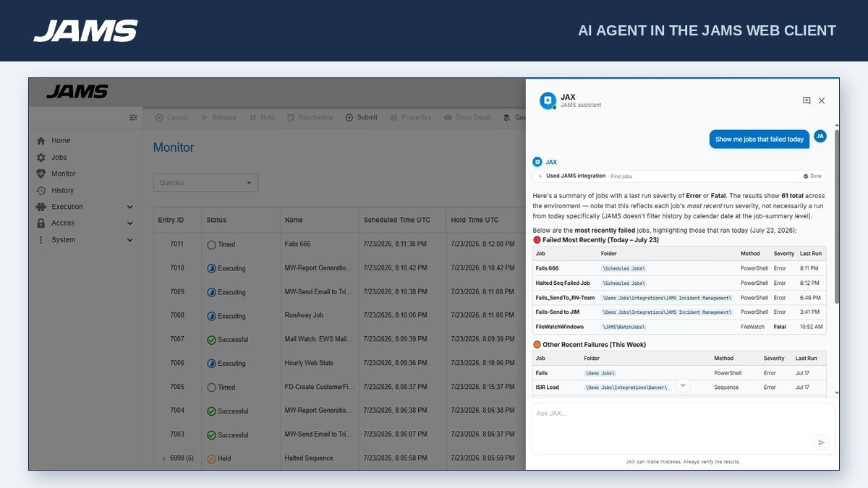The height and width of the screenshot is (488, 868).
Task: Click the JAX chat vertical scrollbar
Action: click(837, 217)
